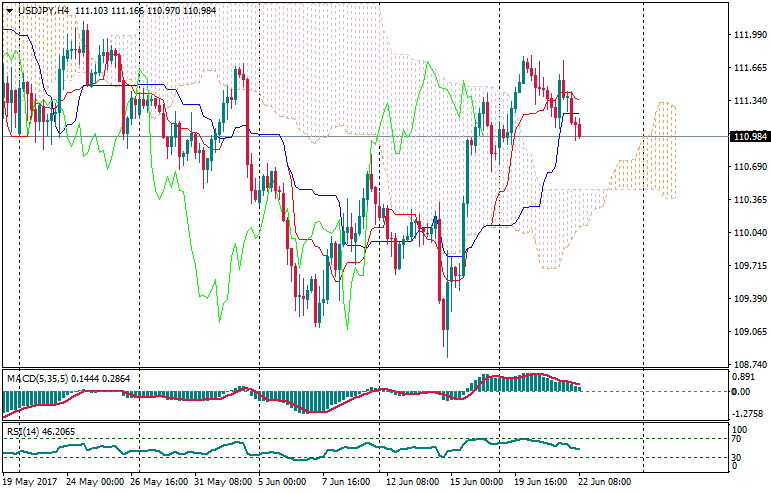Click the 111.990 price axis label

[x=748, y=35]
